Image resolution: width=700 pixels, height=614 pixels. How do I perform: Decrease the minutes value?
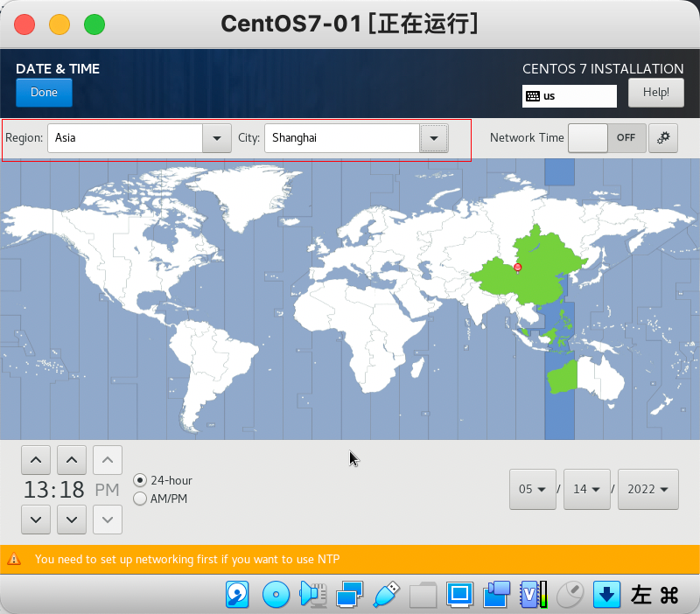point(72,520)
